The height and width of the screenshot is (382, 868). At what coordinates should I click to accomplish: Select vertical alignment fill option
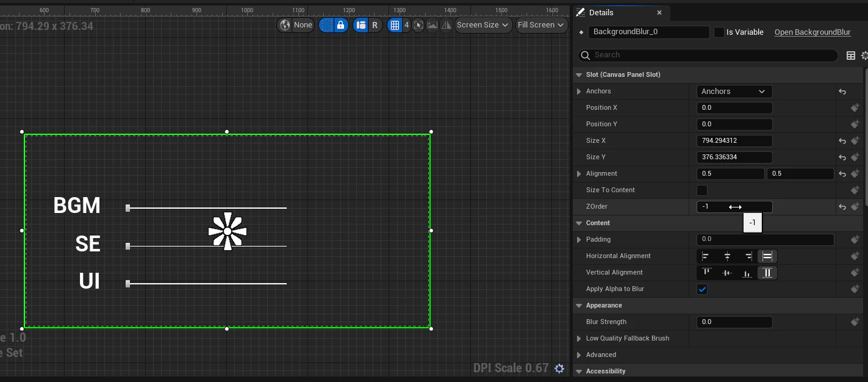[767, 273]
